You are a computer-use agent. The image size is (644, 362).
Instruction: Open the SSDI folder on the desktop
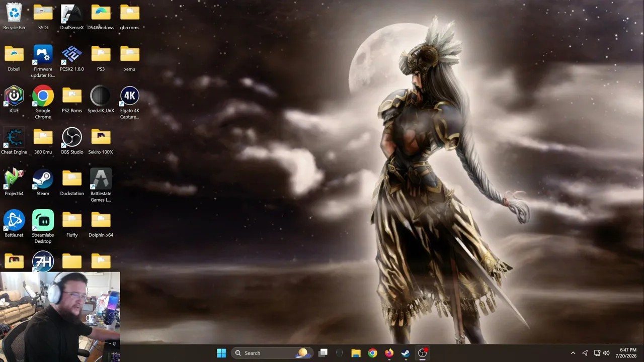43,17
